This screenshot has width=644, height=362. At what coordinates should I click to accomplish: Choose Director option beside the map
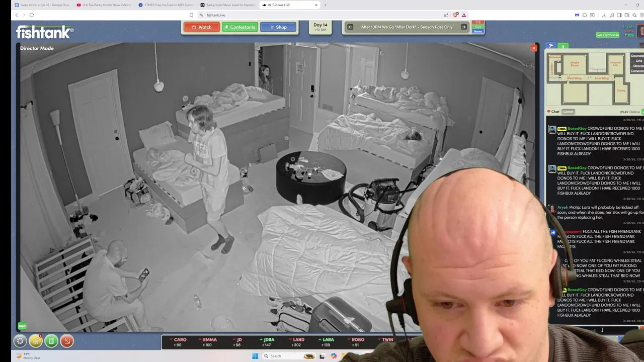[x=638, y=66]
